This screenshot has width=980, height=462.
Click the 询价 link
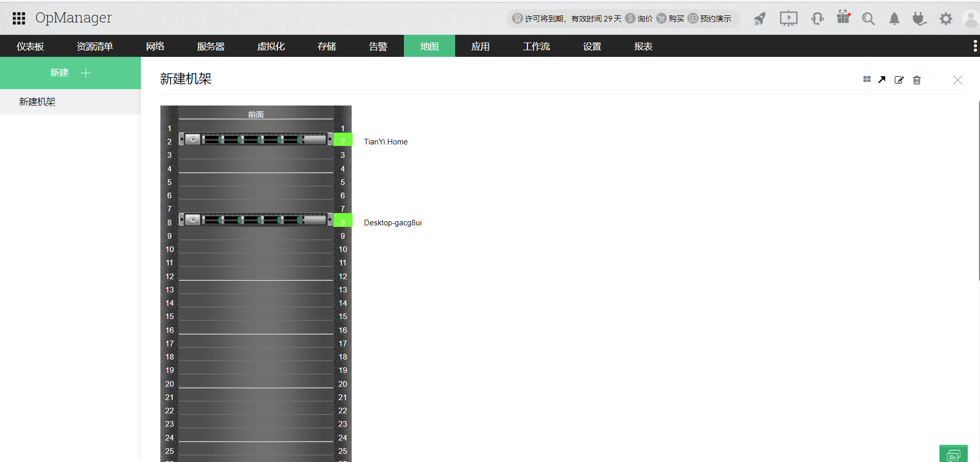coord(645,19)
